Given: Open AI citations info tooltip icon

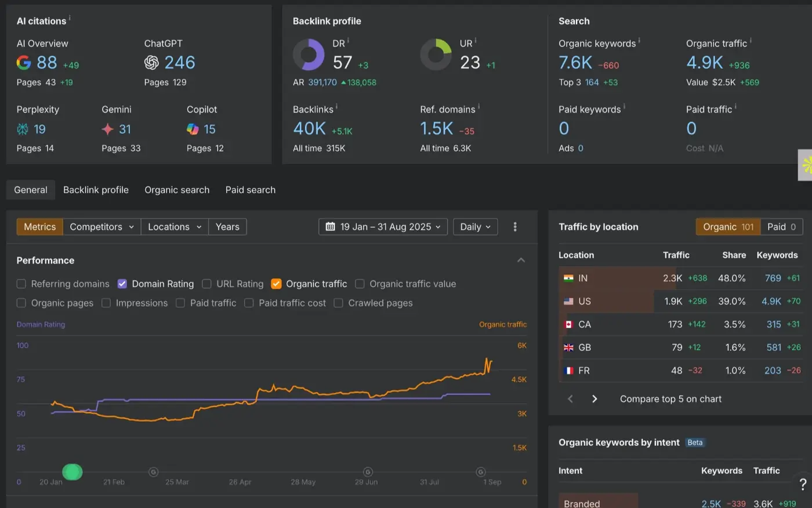Looking at the screenshot, I should tap(70, 19).
